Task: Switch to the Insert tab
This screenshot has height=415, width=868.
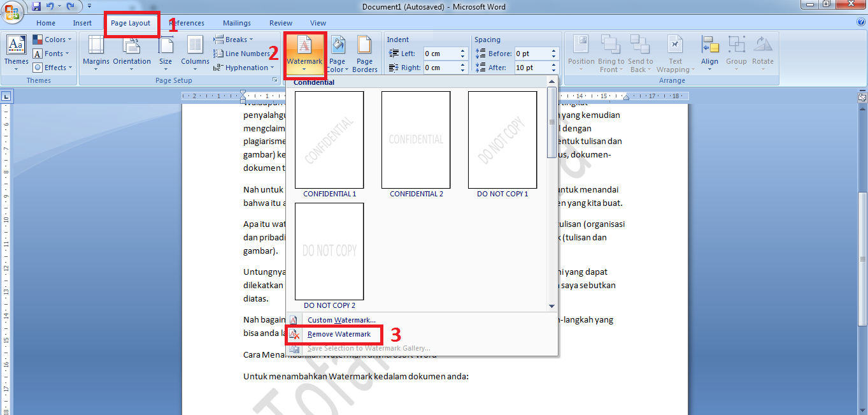Action: (x=82, y=23)
